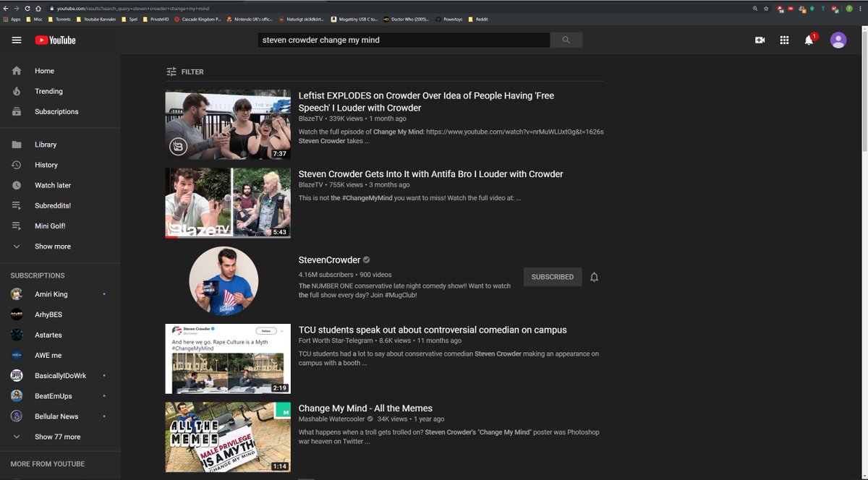Image resolution: width=868 pixels, height=480 pixels.
Task: Click the History clock icon
Action: click(17, 165)
